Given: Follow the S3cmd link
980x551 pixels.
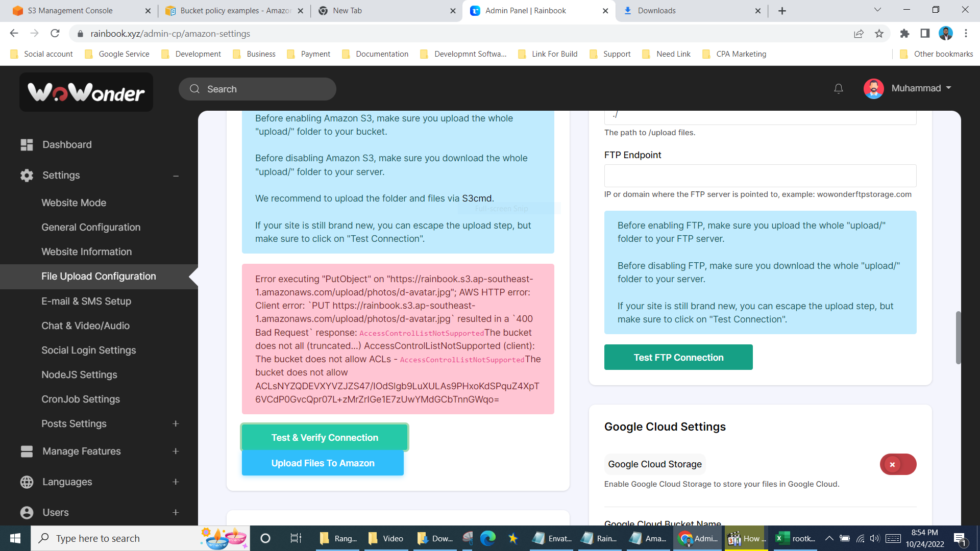Looking at the screenshot, I should pyautogui.click(x=477, y=198).
